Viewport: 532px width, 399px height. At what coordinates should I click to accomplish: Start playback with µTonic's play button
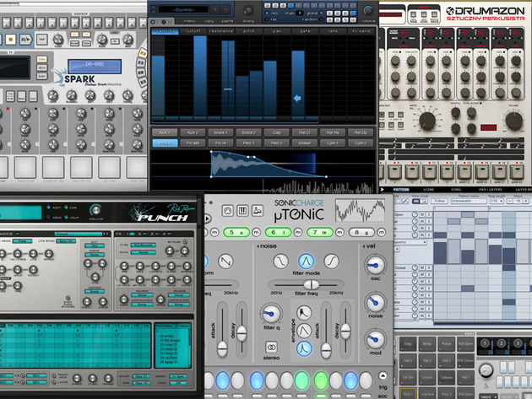[x=207, y=218]
